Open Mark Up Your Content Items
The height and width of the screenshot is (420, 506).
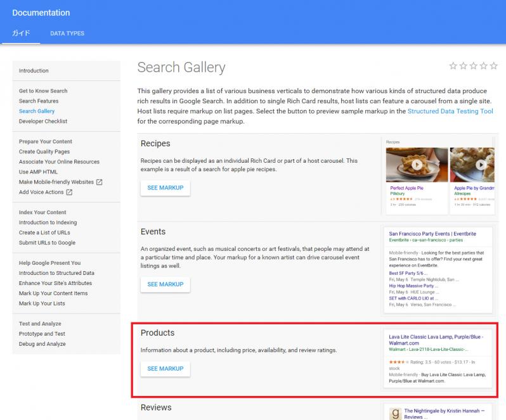pyautogui.click(x=53, y=293)
